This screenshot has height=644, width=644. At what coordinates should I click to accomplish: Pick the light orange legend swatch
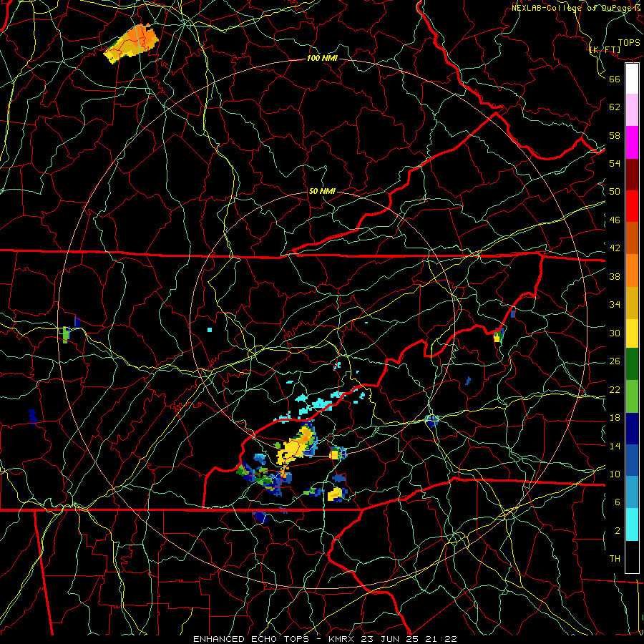tap(632, 270)
